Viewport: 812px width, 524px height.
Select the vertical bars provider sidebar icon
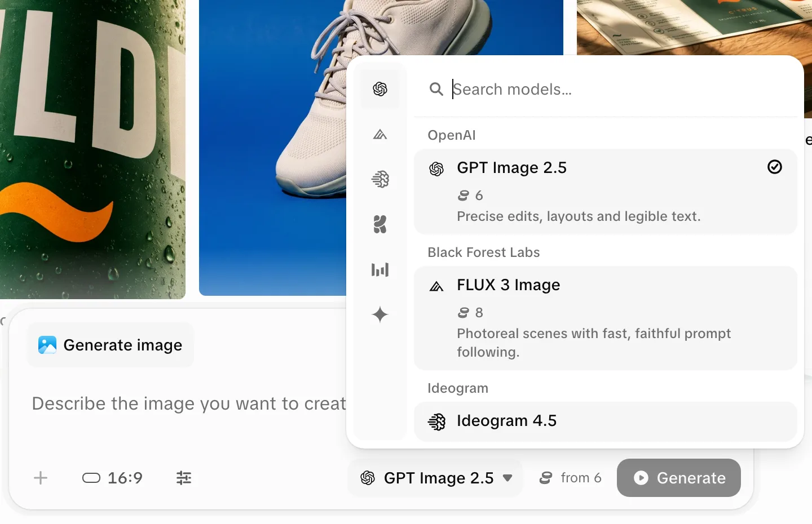pyautogui.click(x=380, y=269)
